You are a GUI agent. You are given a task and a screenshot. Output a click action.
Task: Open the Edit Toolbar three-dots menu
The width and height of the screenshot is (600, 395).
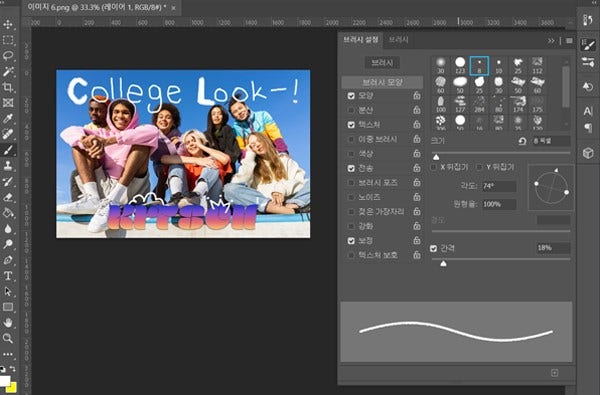[x=8, y=354]
